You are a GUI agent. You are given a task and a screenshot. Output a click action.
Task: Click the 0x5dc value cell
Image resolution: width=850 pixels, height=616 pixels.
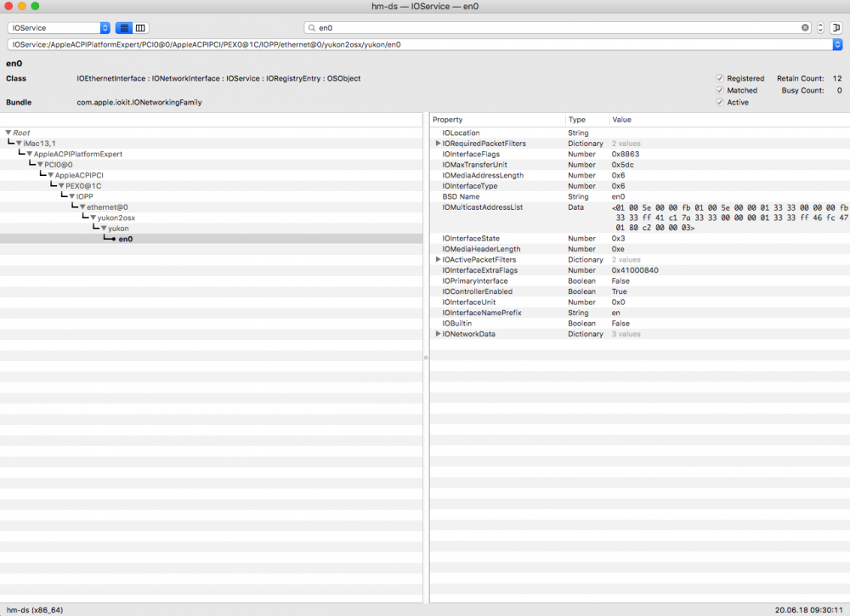pyautogui.click(x=622, y=165)
